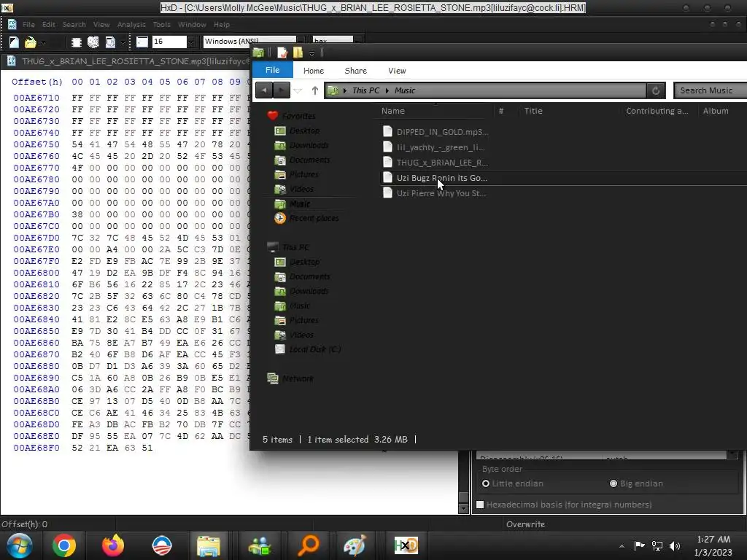Image resolution: width=747 pixels, height=560 pixels.
Task: Toggle Hexadecimal basis checkbox
Action: coord(480,505)
